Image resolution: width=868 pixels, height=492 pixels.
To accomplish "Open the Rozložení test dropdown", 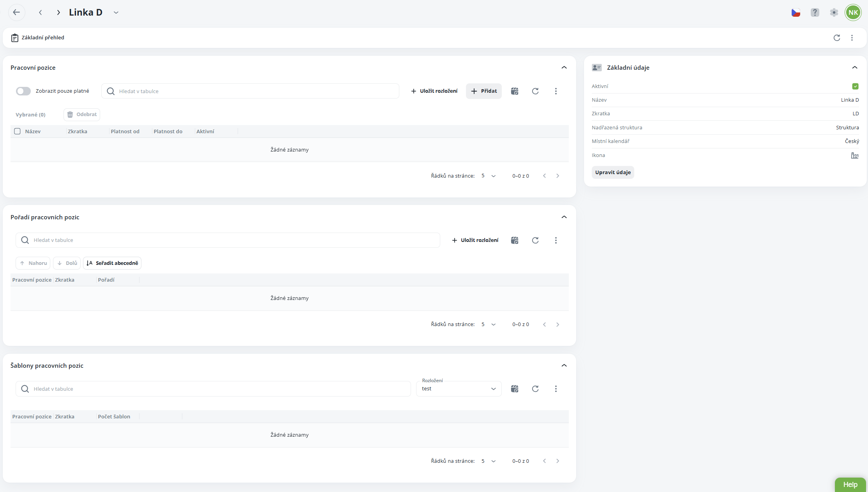I will click(x=459, y=389).
